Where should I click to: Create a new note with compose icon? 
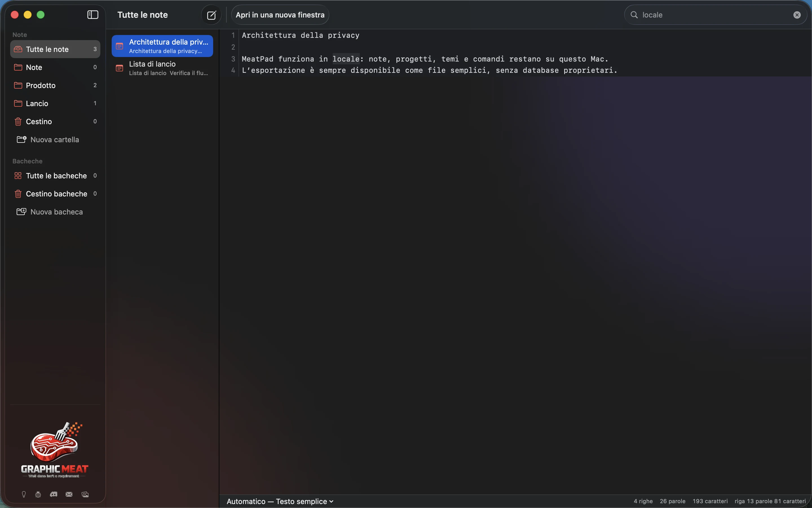(x=211, y=15)
